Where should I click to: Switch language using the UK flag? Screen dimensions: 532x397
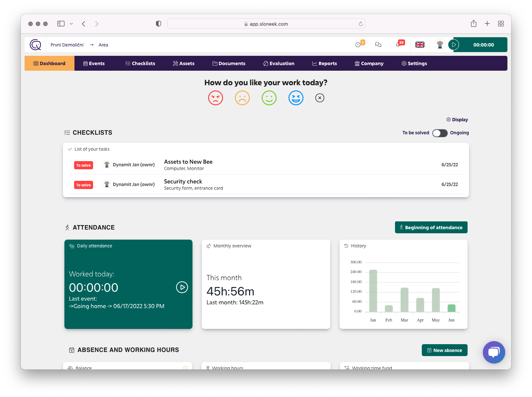[x=420, y=45]
